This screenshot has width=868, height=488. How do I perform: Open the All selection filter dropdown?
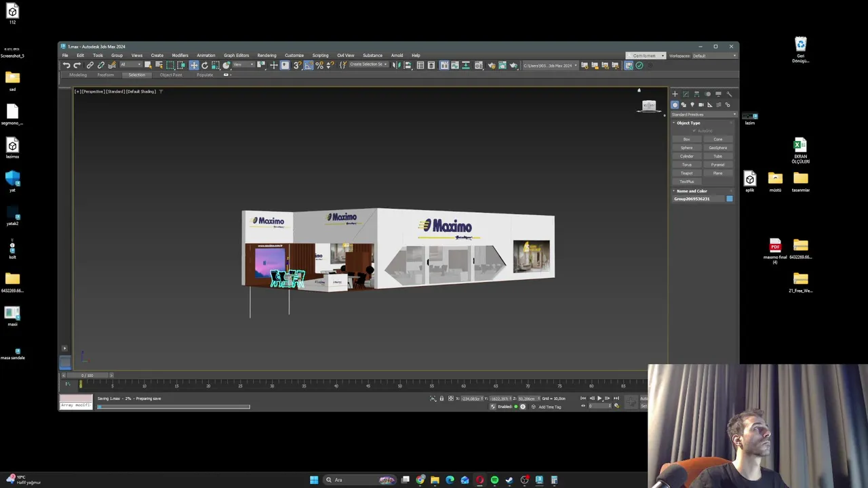pos(131,65)
